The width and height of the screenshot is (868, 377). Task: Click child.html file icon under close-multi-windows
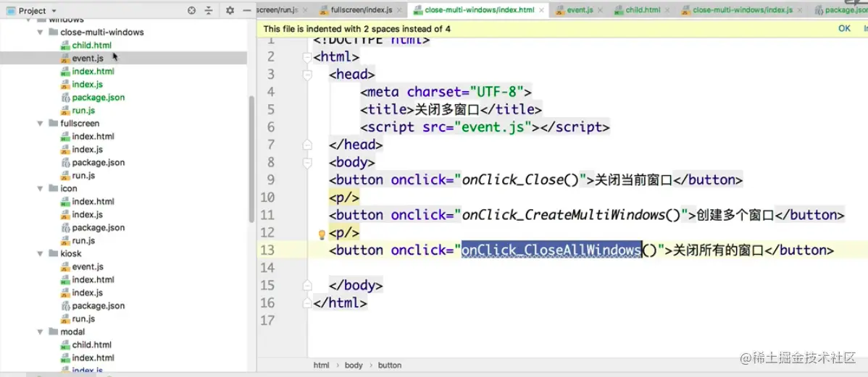coord(65,46)
